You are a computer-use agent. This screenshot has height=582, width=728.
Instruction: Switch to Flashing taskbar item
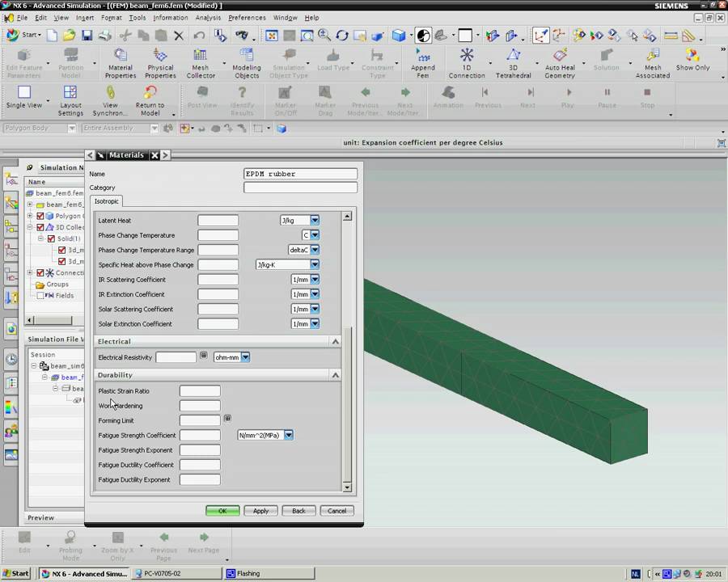(x=269, y=574)
